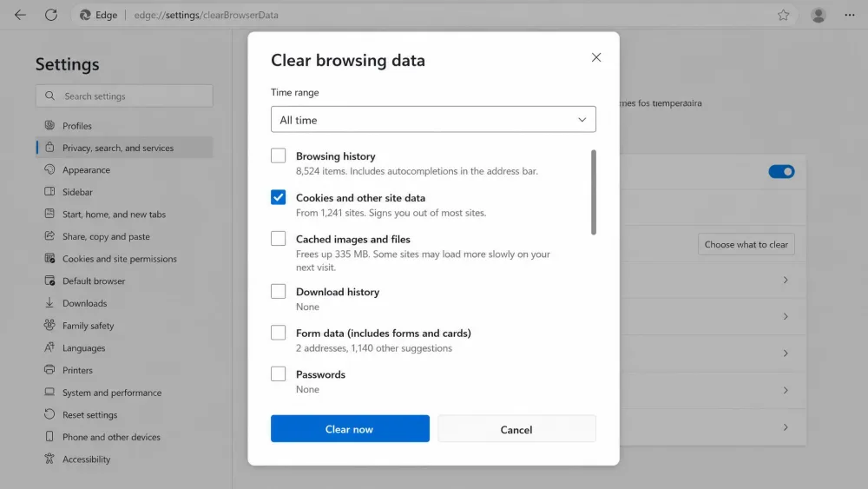
Task: Click the search magnifier icon in settings
Action: click(x=49, y=96)
